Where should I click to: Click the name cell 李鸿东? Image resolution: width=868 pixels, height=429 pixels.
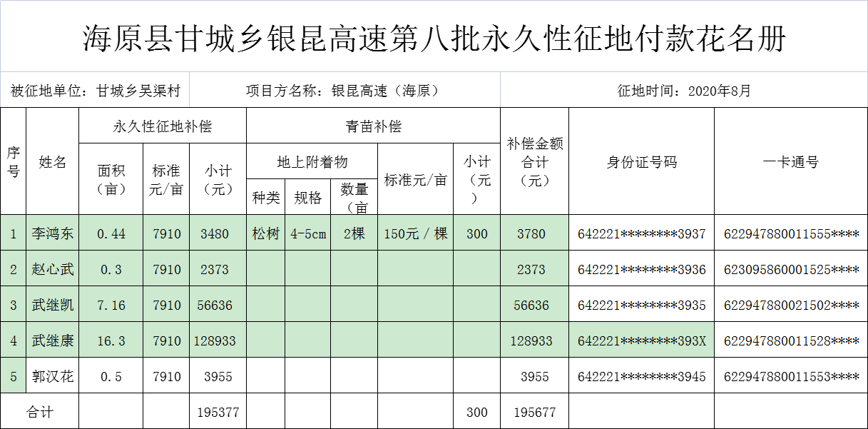point(53,233)
